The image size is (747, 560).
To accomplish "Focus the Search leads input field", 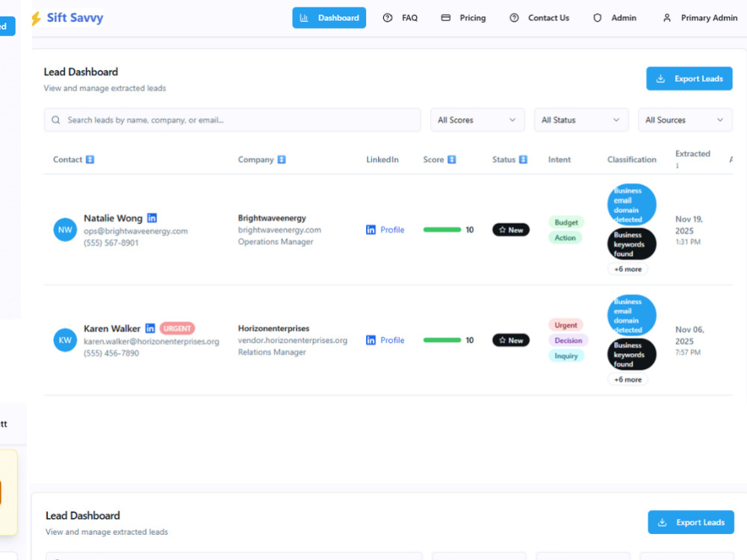I will pos(232,120).
